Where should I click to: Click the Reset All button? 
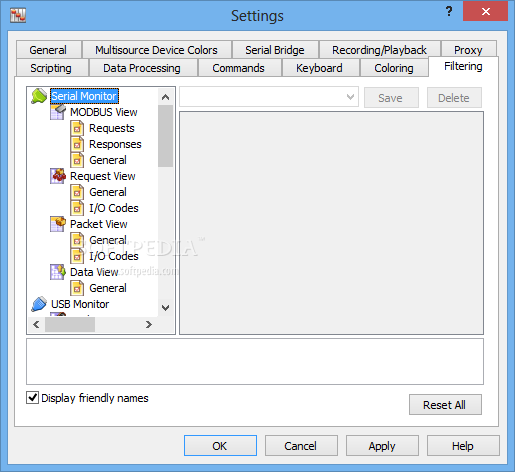[445, 405]
